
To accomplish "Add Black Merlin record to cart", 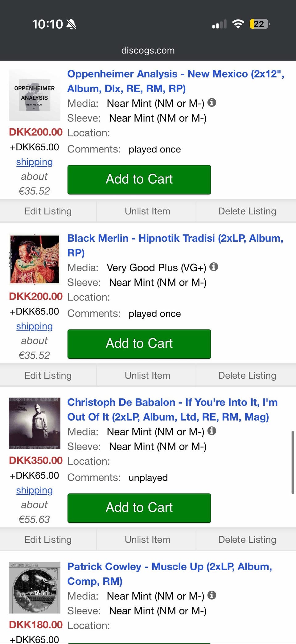I will [x=139, y=344].
